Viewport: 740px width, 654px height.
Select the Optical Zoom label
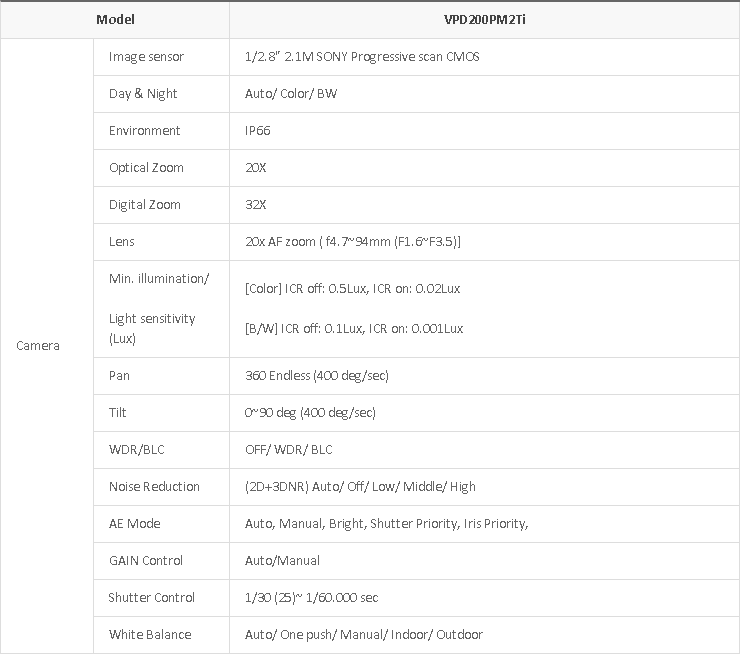[146, 168]
